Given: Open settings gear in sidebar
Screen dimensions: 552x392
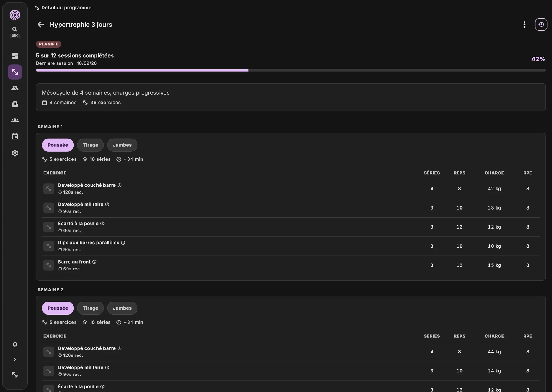Looking at the screenshot, I should click(x=15, y=153).
